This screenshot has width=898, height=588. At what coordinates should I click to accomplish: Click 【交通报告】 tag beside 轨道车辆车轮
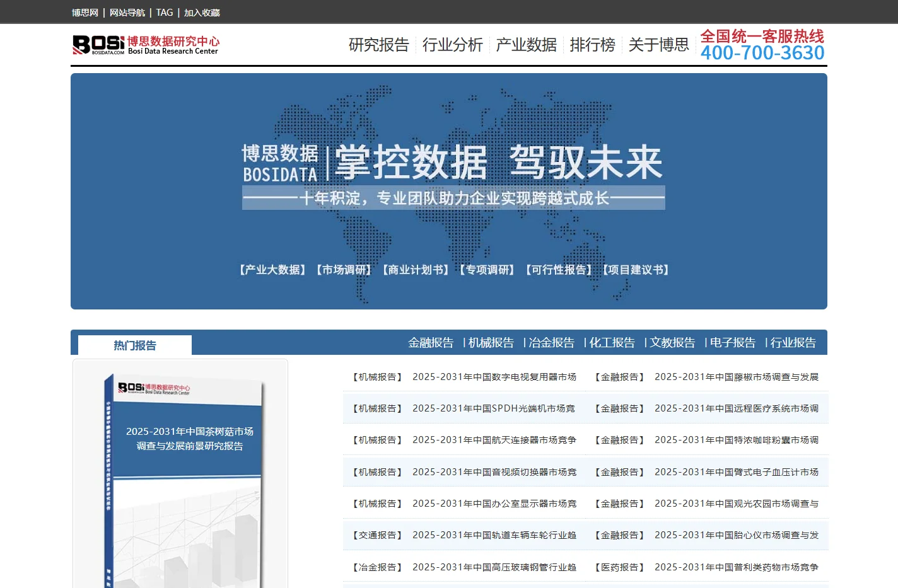(x=378, y=535)
